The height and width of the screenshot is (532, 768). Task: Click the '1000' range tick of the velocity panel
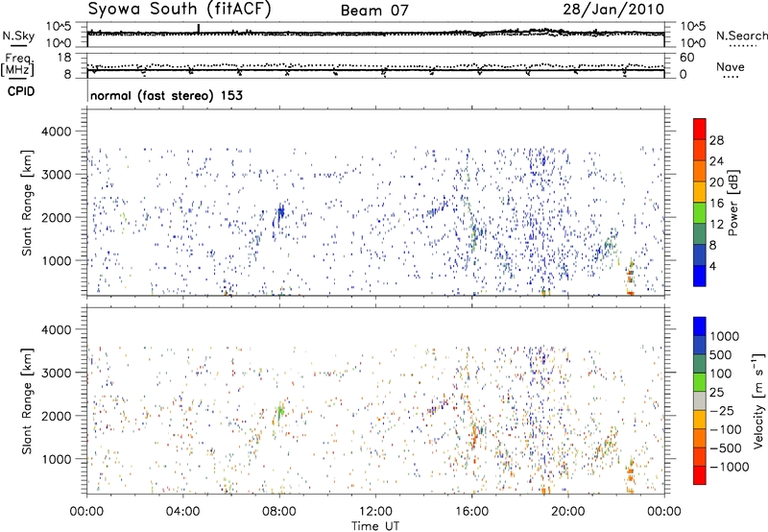57,459
